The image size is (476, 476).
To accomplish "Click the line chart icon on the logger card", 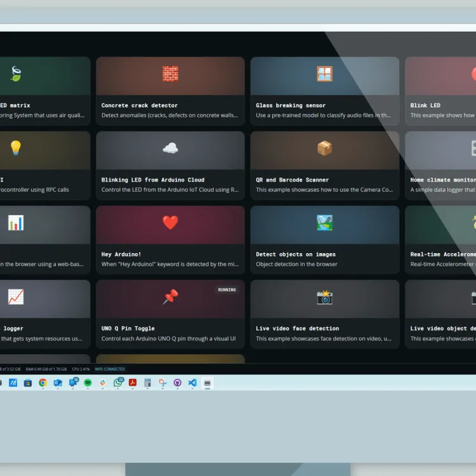I will pos(16,296).
